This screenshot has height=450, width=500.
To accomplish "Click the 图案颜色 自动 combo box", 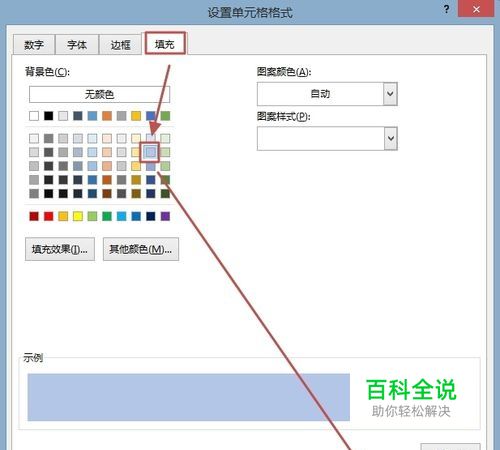I will [327, 94].
